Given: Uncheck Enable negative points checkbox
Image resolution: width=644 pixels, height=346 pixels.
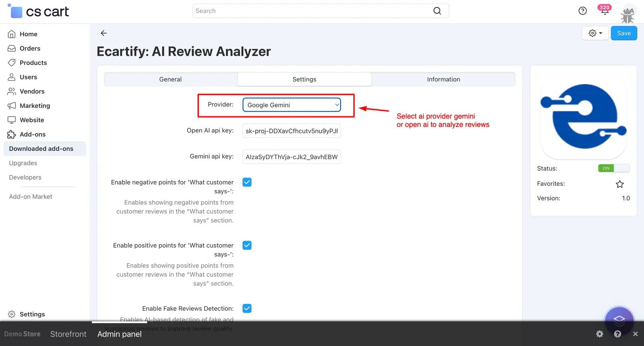Looking at the screenshot, I should point(247,182).
